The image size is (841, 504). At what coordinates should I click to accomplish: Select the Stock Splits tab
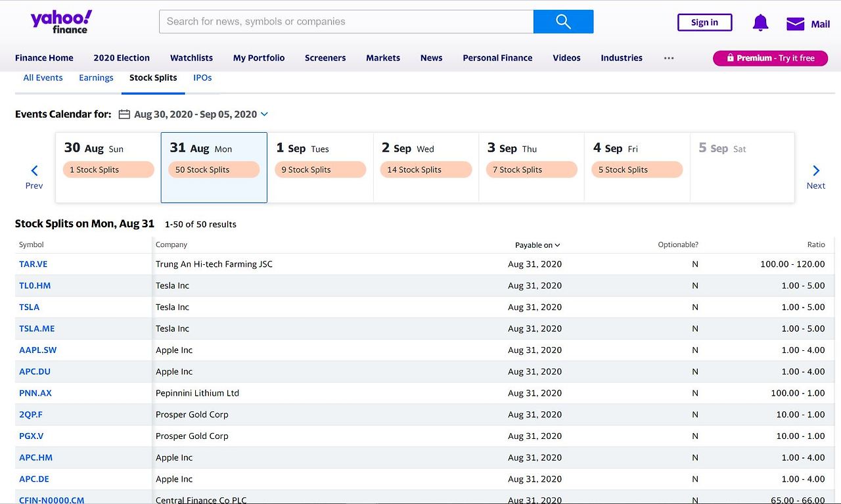153,78
